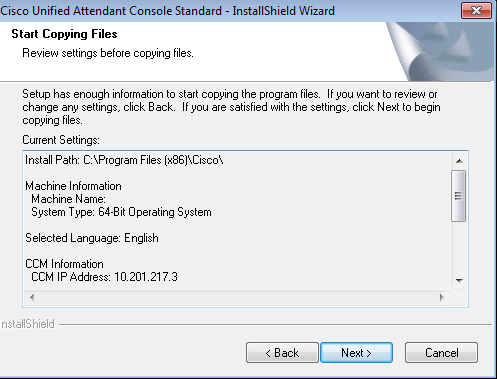Screen dimensions: 497x379
Task: Click the vertical scrollbar track below thumb
Action: (x=459, y=247)
